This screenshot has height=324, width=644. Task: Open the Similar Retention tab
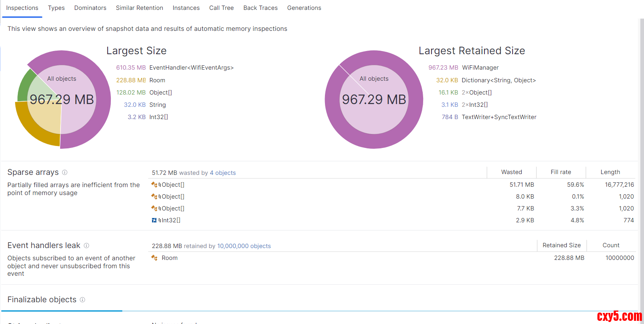pyautogui.click(x=139, y=8)
